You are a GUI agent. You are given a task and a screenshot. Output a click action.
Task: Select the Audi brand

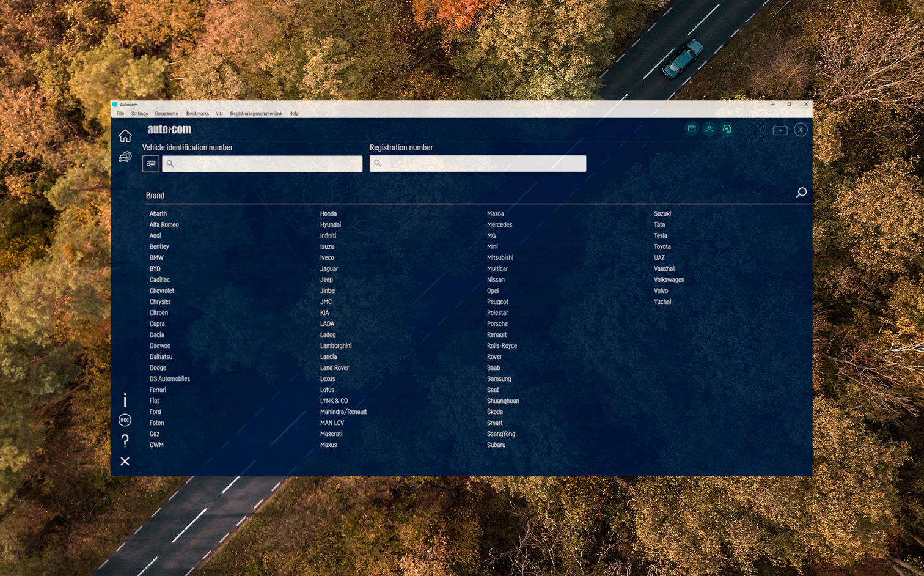coord(155,236)
